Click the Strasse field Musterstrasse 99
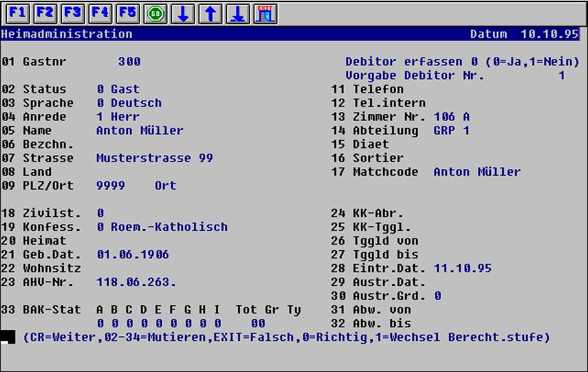The height and width of the screenshot is (372, 588). 154,158
